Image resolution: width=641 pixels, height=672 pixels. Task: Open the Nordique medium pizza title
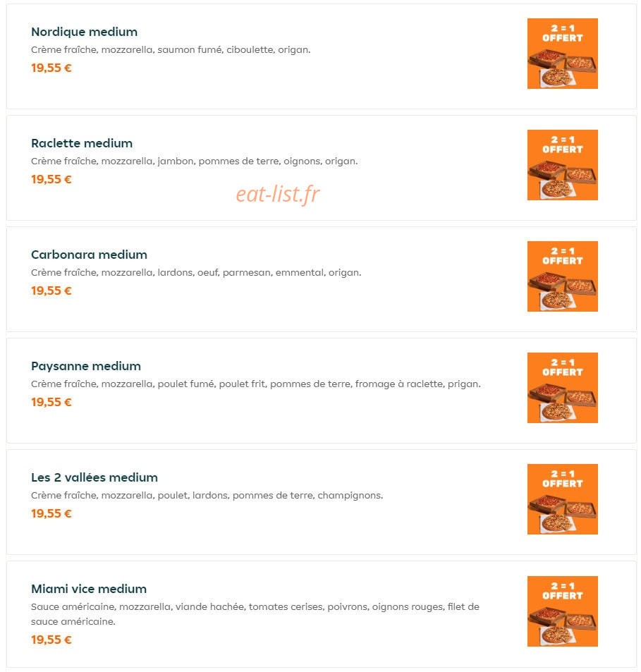coord(84,32)
